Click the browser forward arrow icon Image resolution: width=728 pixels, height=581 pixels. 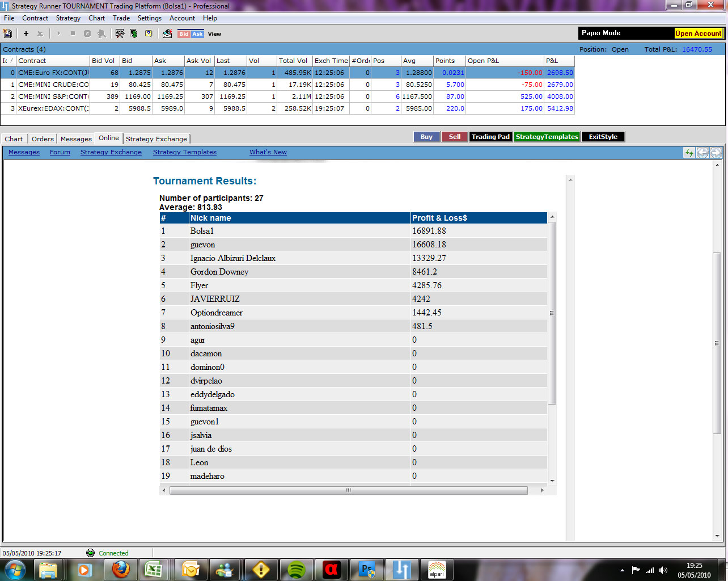[716, 153]
